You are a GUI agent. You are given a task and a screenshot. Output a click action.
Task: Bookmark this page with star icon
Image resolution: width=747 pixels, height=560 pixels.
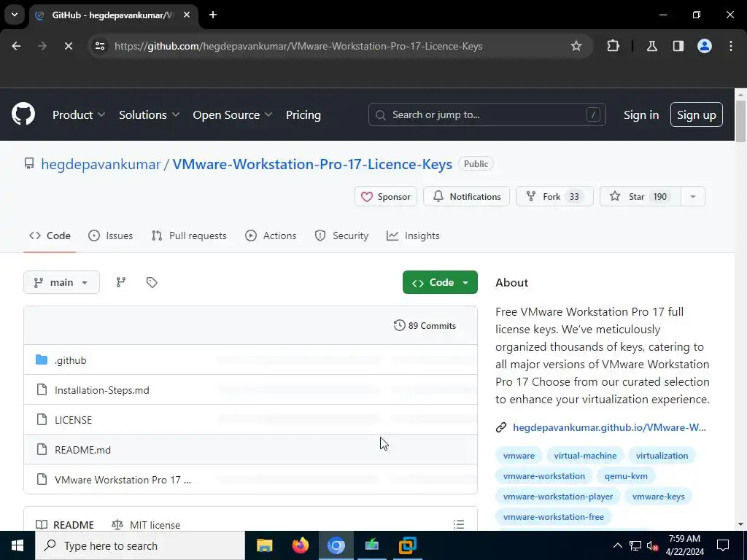(576, 46)
